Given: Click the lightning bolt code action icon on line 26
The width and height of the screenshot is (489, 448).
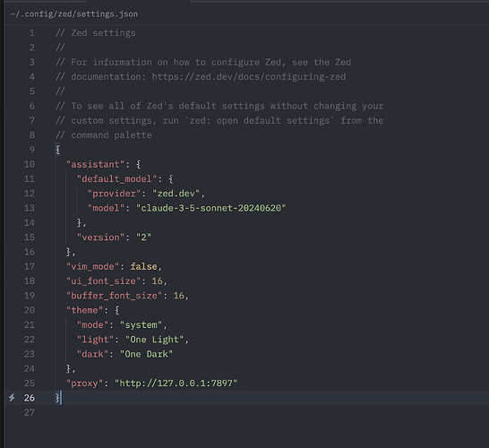Looking at the screenshot, I should (12, 398).
